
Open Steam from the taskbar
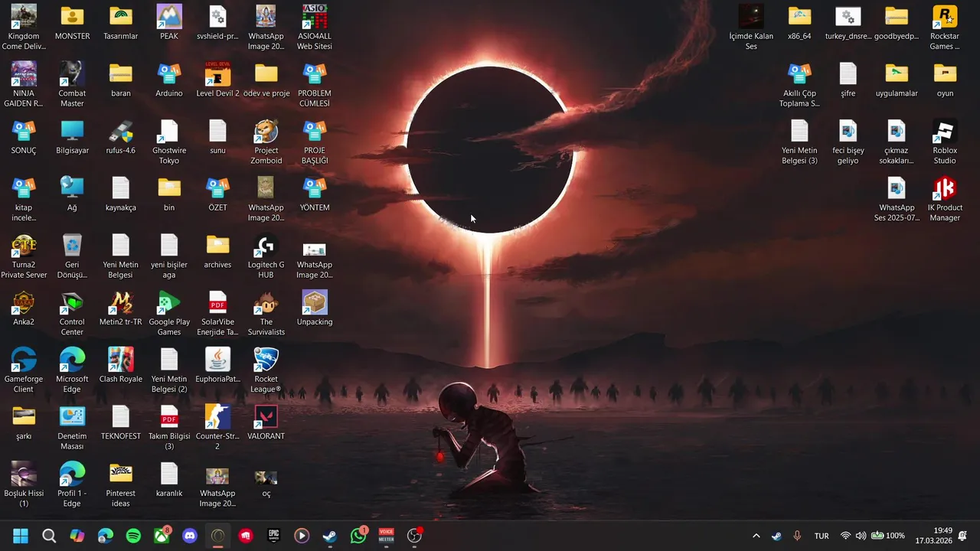[x=330, y=536]
